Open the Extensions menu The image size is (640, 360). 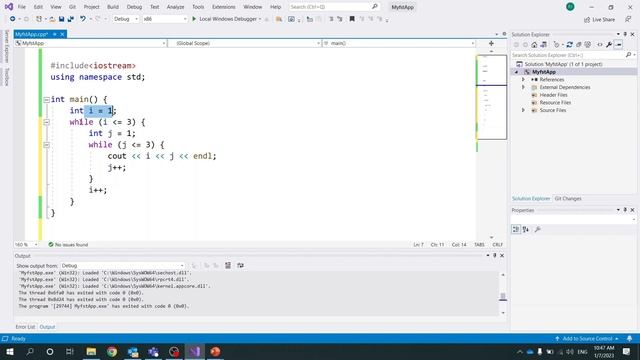224,7
